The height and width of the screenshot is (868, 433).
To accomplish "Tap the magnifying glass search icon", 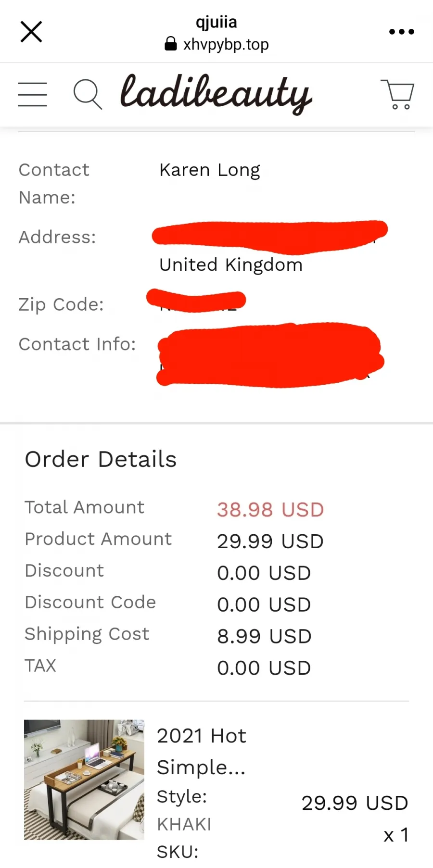I will point(88,94).
